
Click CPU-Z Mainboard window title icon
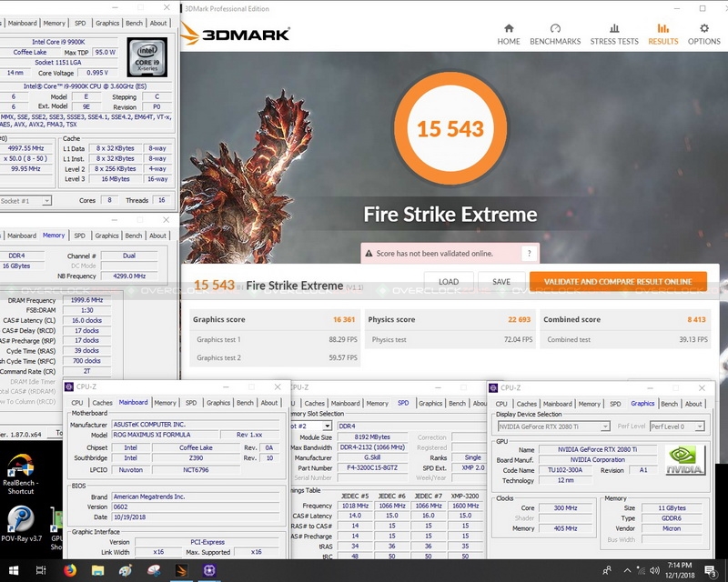pyautogui.click(x=69, y=386)
